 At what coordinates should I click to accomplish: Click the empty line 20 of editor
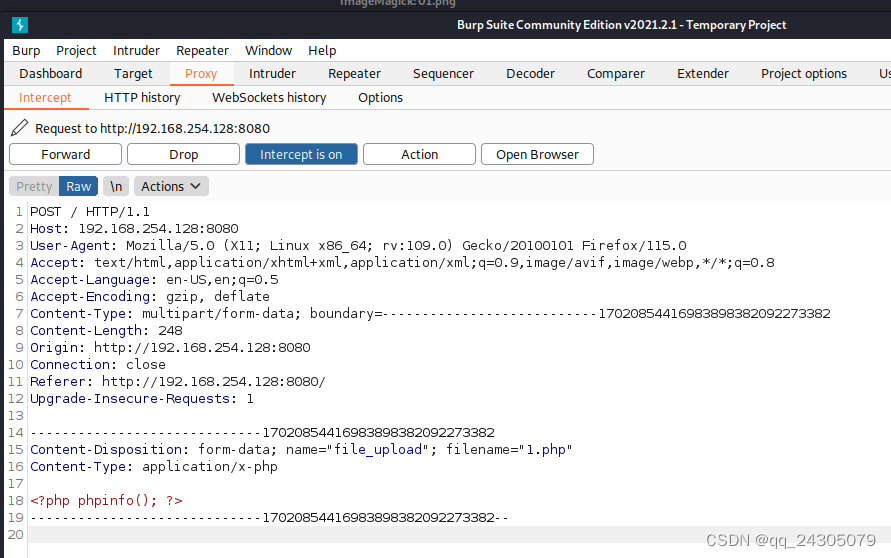pos(459,535)
